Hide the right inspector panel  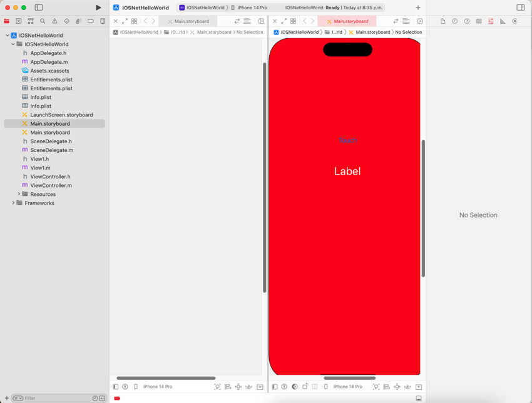[x=521, y=6]
